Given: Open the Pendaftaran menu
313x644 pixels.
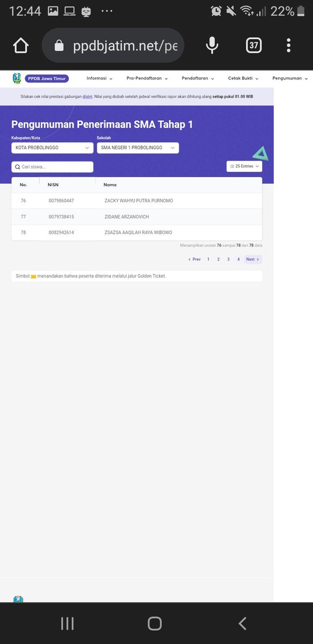Looking at the screenshot, I should click(198, 78).
